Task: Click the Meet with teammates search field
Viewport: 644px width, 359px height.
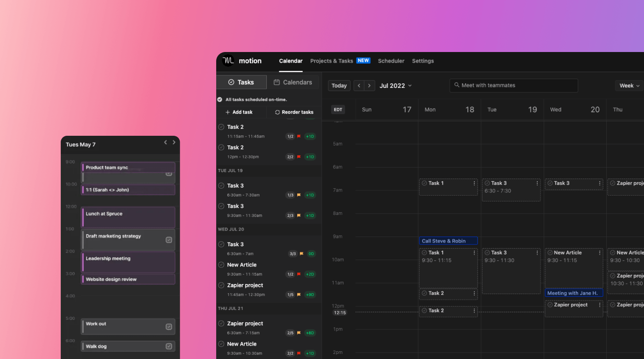Action: [x=513, y=85]
